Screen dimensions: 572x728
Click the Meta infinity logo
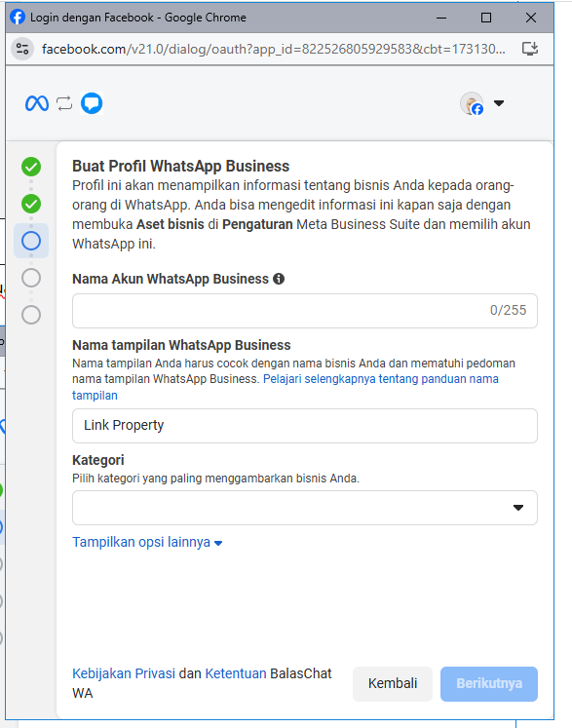pyautogui.click(x=37, y=103)
